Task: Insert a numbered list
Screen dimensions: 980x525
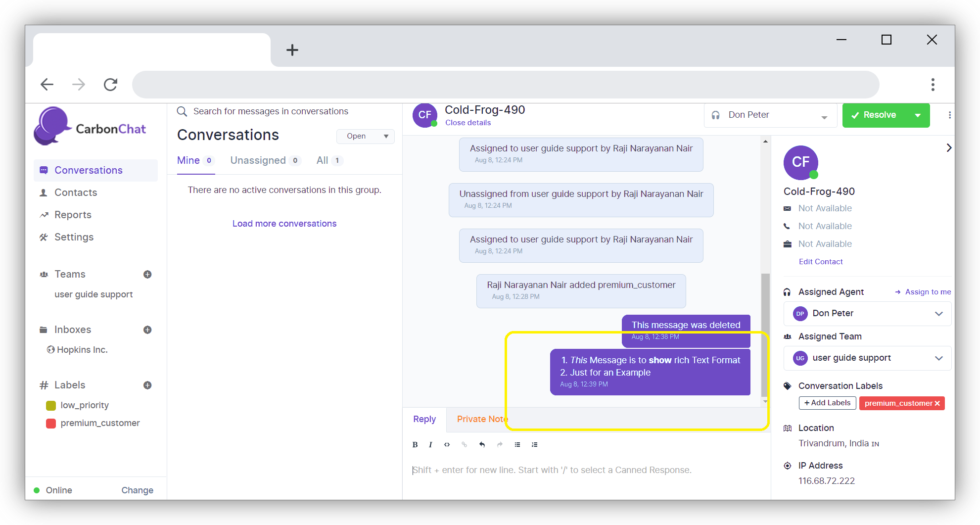Action: coord(534,444)
